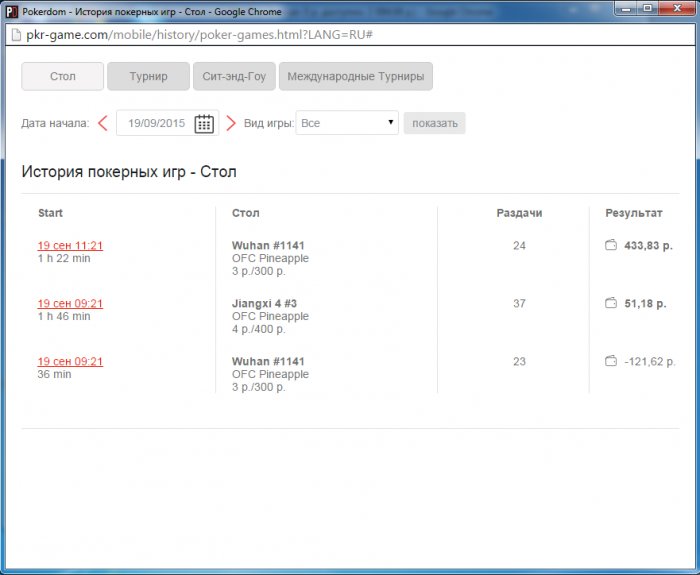Image resolution: width=700 pixels, height=575 pixels.
Task: Click the URL address bar
Action: coord(350,35)
